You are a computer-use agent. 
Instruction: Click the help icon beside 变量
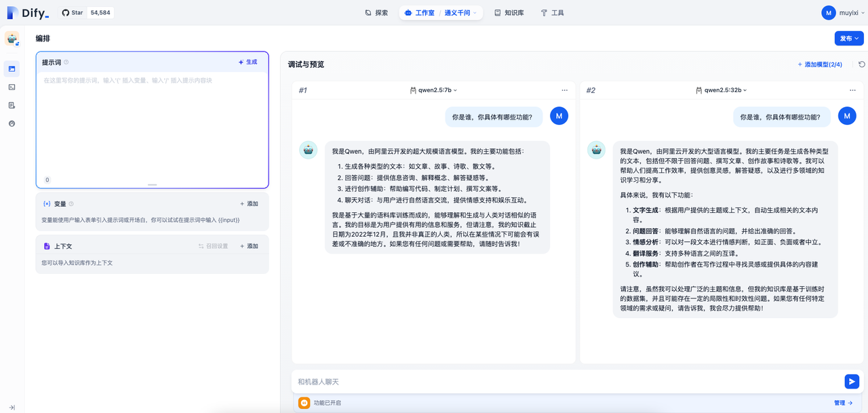coord(71,203)
